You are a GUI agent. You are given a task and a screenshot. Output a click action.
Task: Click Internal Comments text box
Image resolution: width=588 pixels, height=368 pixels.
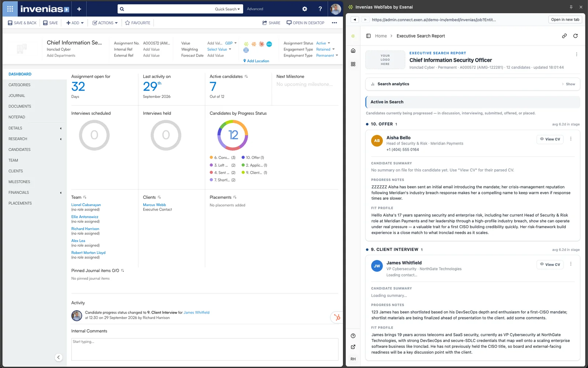(205, 349)
